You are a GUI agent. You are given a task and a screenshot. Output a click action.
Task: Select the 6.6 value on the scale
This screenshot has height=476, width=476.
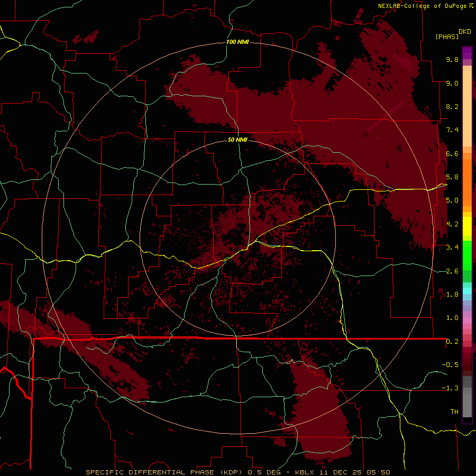(452, 153)
